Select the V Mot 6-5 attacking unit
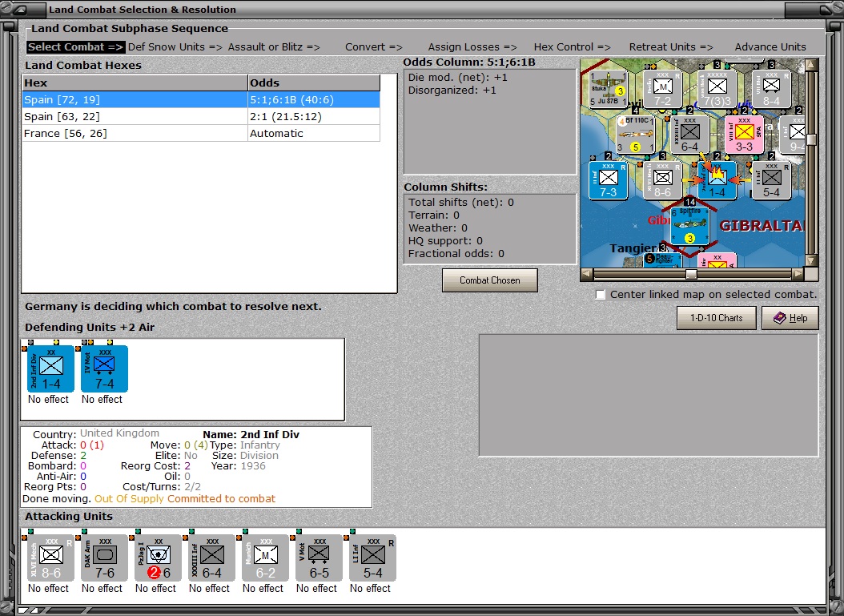This screenshot has height=616, width=844. pyautogui.click(x=319, y=558)
